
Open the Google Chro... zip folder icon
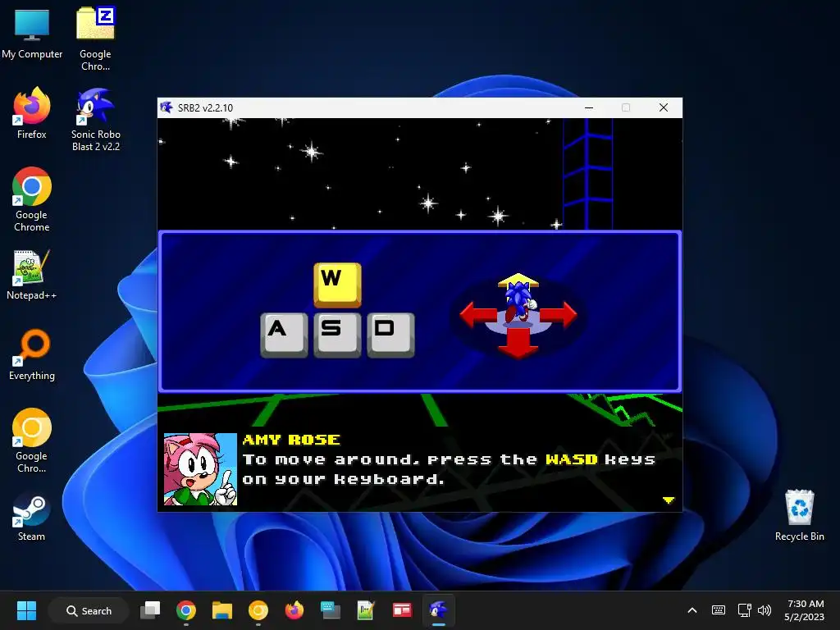click(95, 38)
